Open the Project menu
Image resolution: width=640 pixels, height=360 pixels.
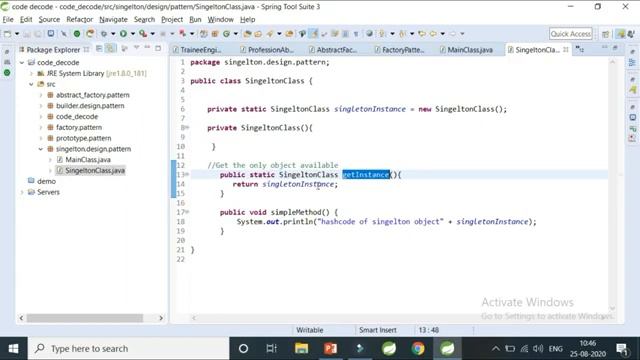pyautogui.click(x=172, y=19)
